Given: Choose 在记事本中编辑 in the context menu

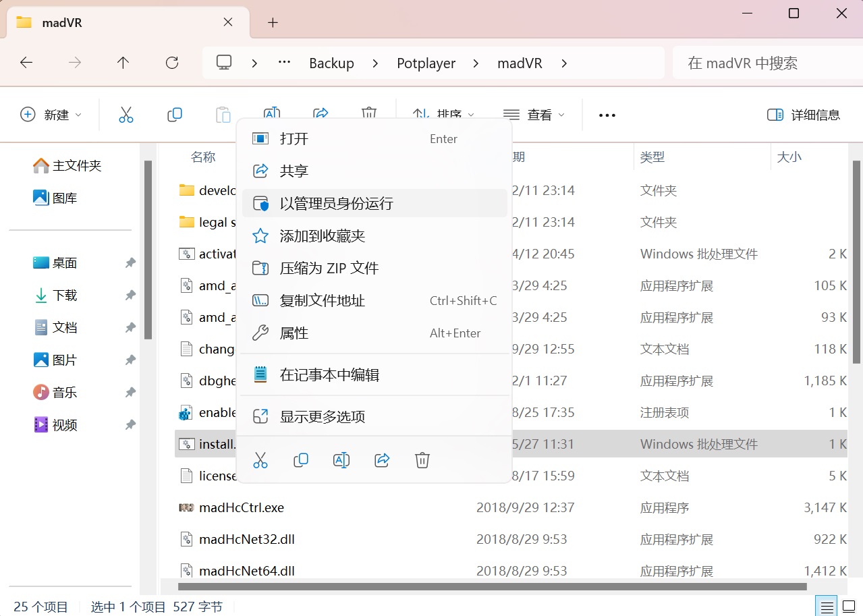Looking at the screenshot, I should pyautogui.click(x=374, y=374).
